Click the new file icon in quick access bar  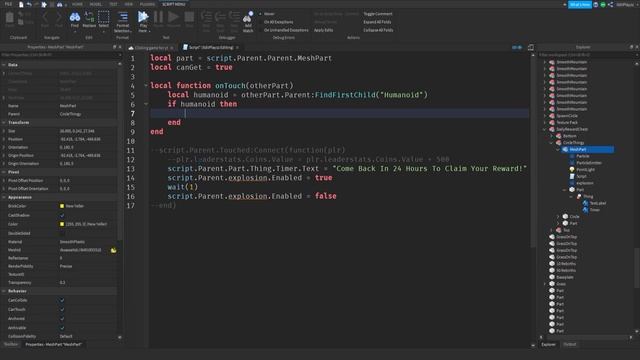tap(21, 4)
